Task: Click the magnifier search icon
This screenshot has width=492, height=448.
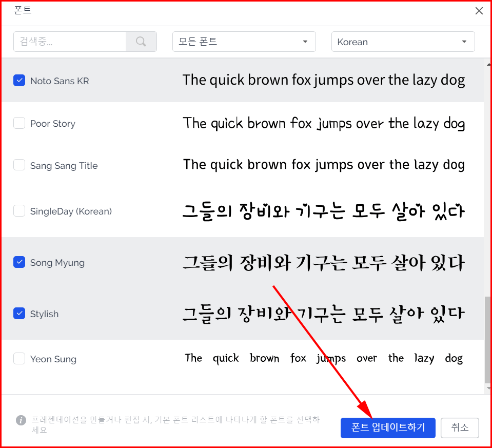Action: point(141,42)
